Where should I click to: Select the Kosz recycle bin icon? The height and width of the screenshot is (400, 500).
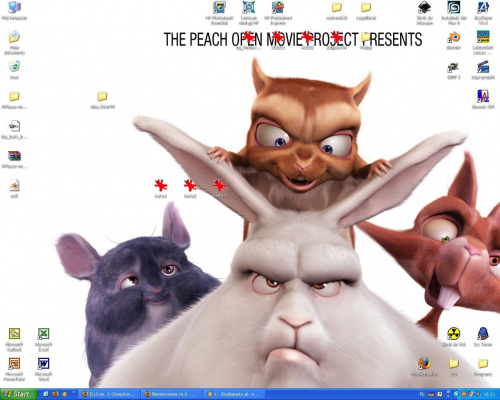[14, 67]
